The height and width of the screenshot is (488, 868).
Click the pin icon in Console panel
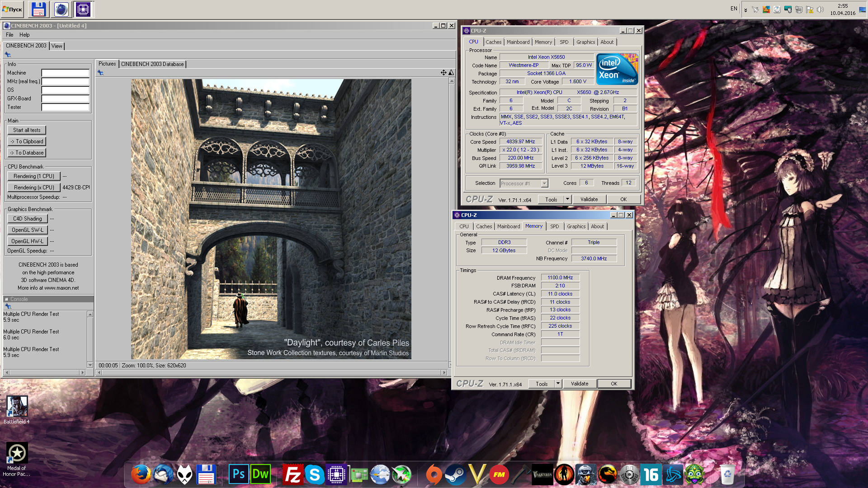pos(8,306)
